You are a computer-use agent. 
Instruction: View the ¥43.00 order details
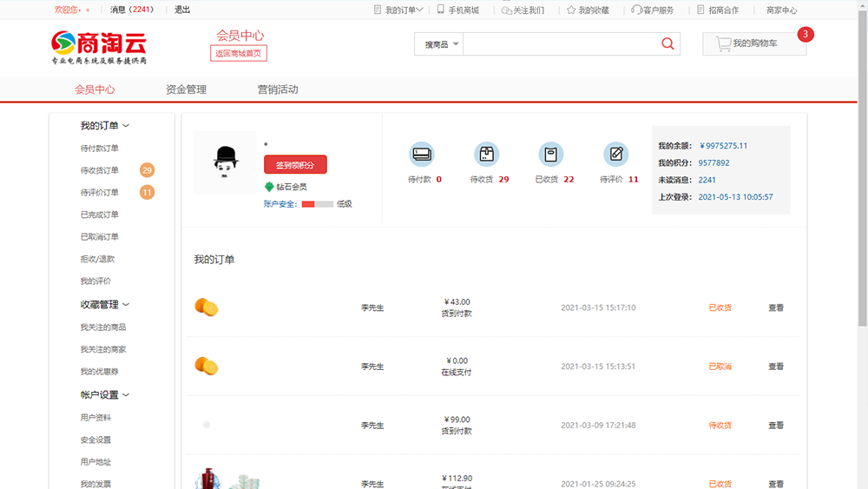tap(775, 307)
